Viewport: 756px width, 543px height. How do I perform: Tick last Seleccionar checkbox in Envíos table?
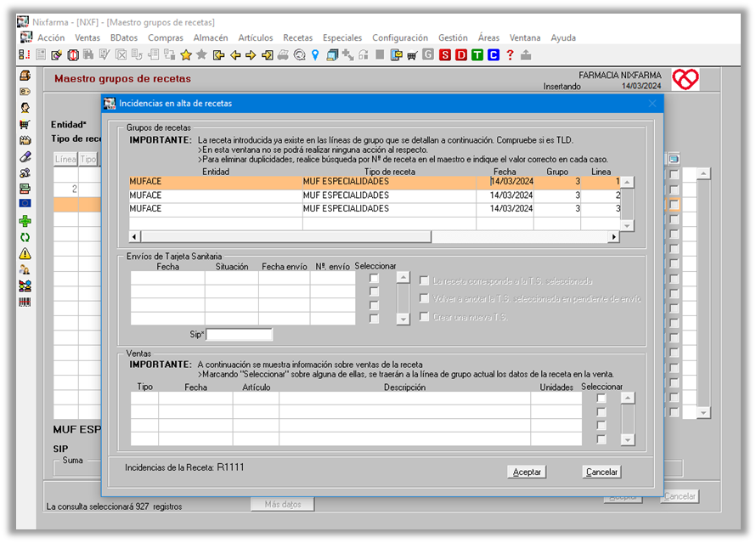coord(374,319)
